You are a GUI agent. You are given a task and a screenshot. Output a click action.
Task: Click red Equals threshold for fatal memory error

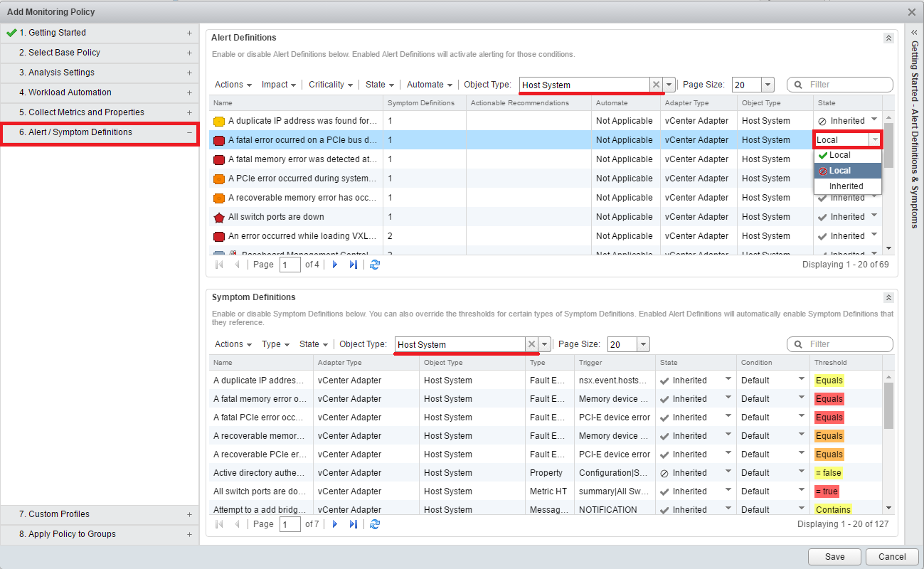829,399
